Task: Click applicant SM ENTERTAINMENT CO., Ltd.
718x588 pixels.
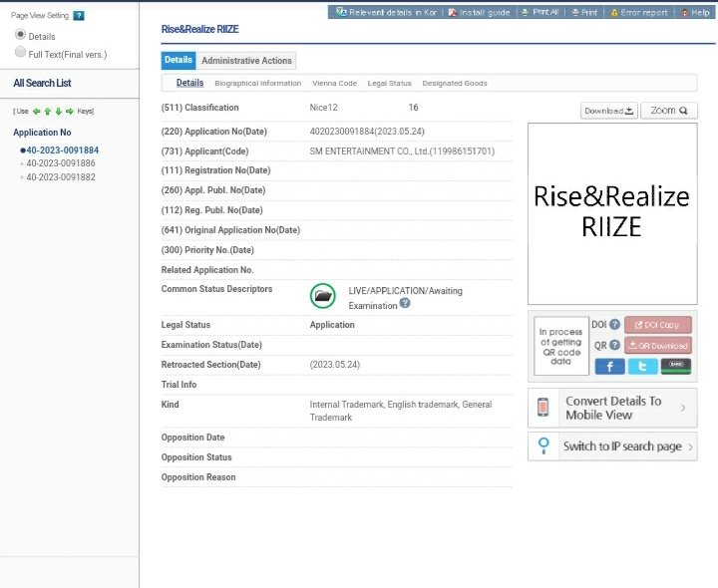Action: tap(402, 151)
